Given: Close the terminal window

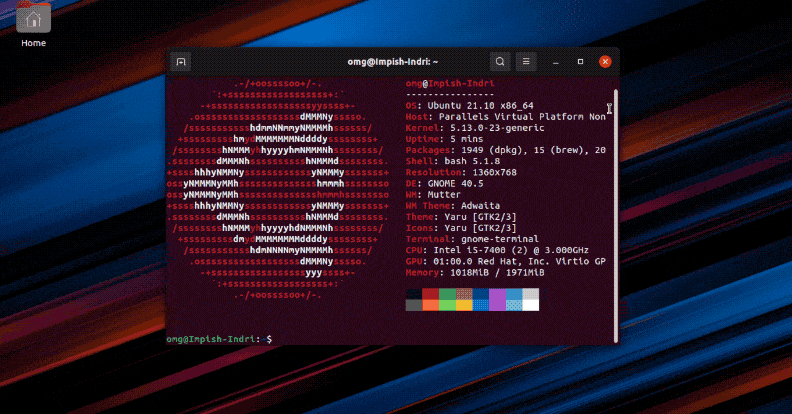Looking at the screenshot, I should pyautogui.click(x=605, y=62).
